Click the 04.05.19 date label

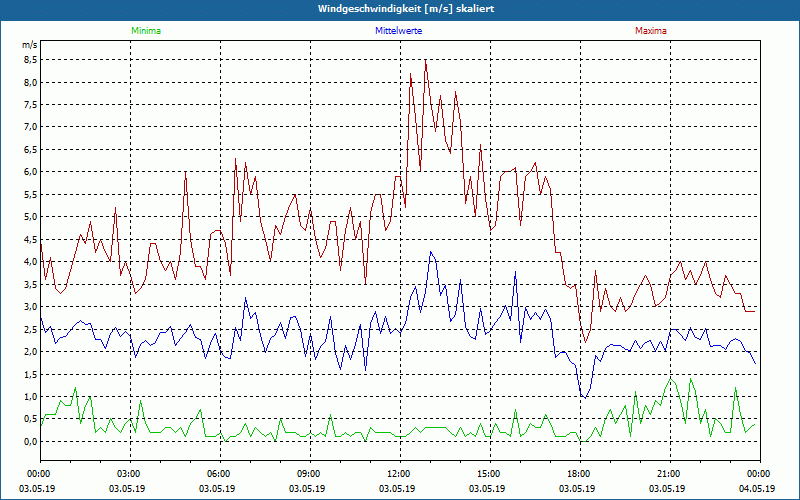757,488
